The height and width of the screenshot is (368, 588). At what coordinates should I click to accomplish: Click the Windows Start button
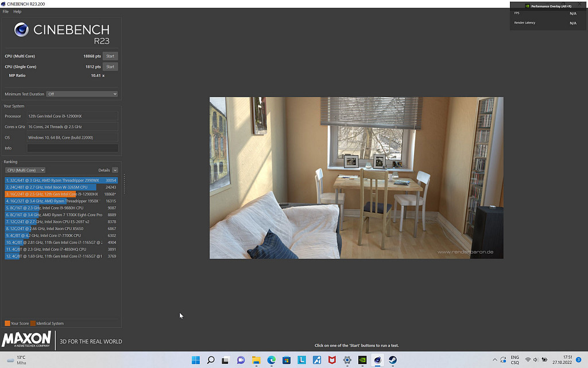tap(196, 360)
